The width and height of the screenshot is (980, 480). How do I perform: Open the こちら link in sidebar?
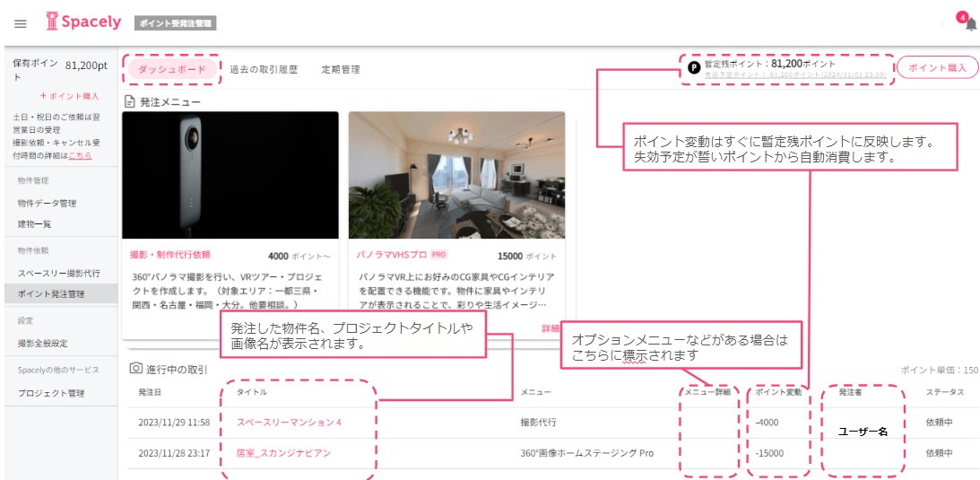coord(80,155)
